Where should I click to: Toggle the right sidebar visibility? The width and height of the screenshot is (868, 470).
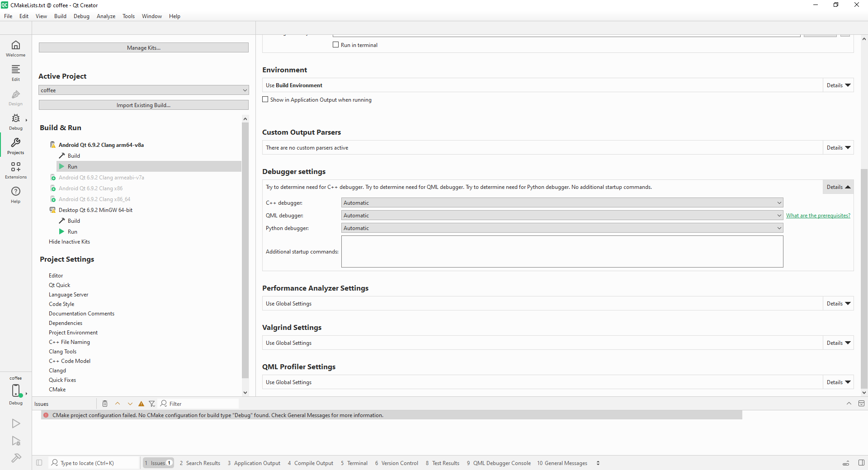click(x=861, y=463)
